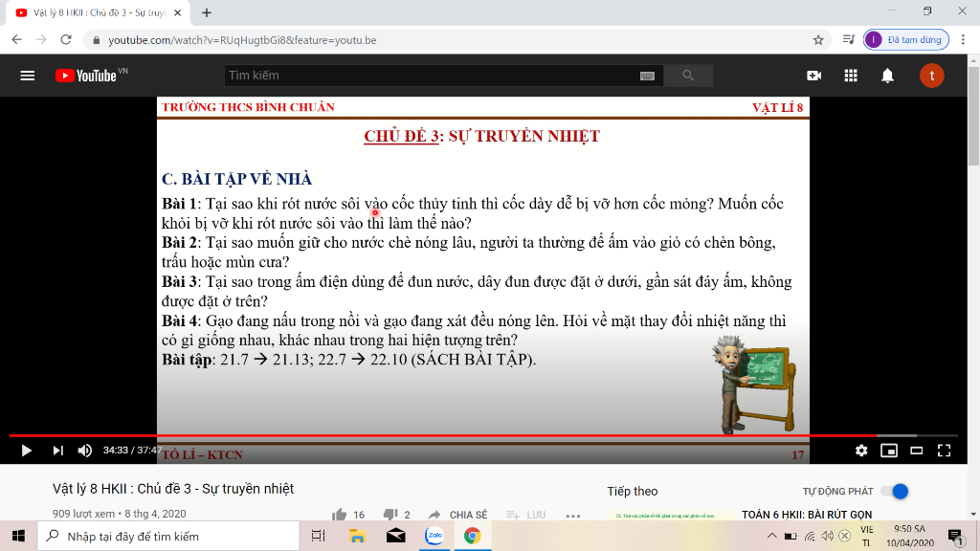Image resolution: width=980 pixels, height=551 pixels.
Task: Open the create video camera icon
Action: [813, 76]
